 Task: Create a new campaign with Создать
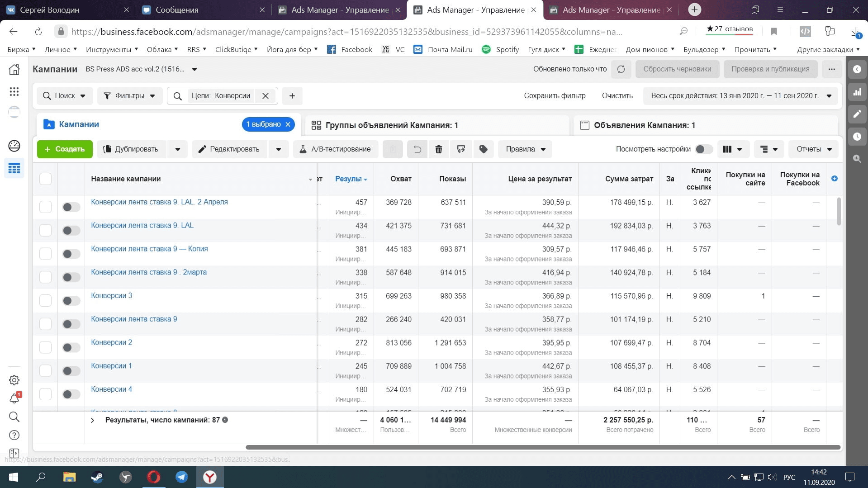point(65,149)
